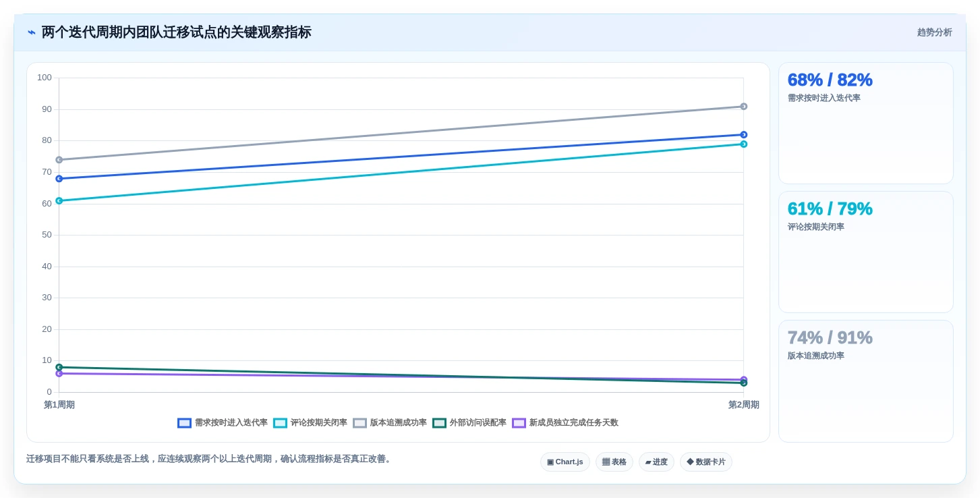Click the 第1周期 axis label
The image size is (980, 498).
click(x=59, y=405)
